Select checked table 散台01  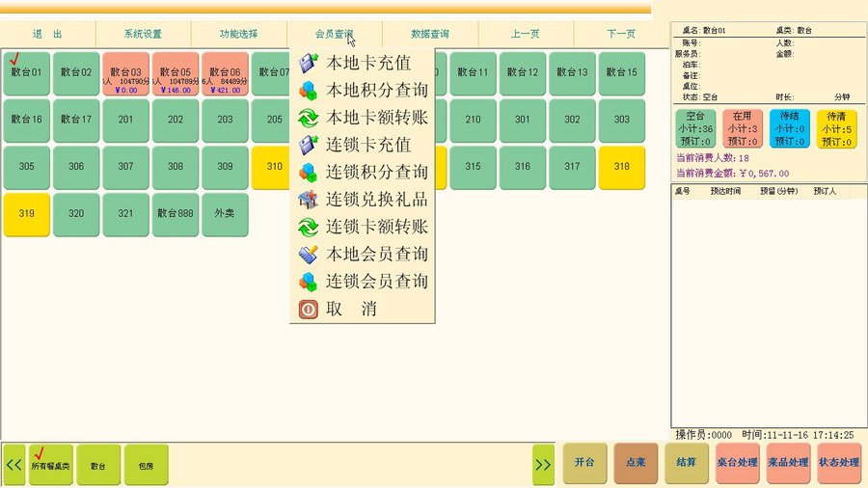[x=27, y=73]
